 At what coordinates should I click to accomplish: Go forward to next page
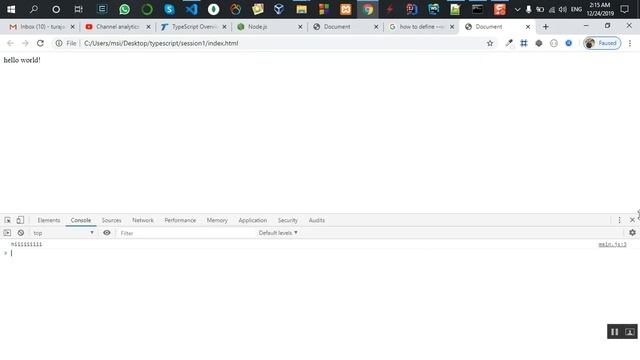[25, 43]
